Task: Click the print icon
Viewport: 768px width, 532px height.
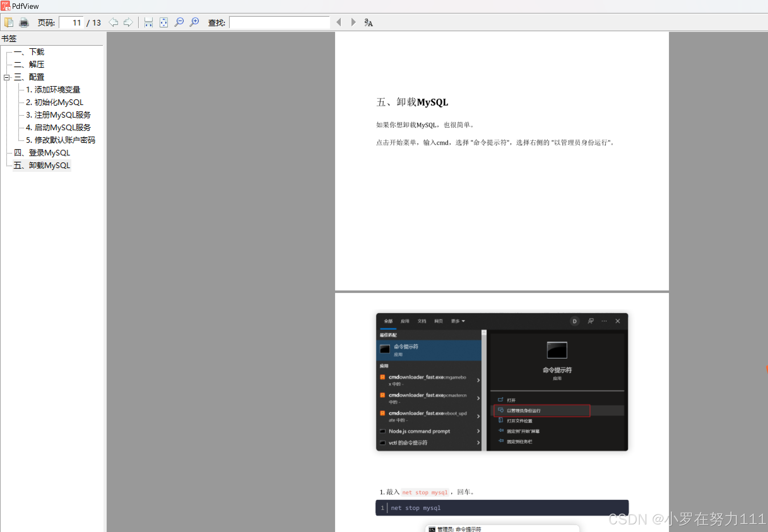Action: click(24, 22)
